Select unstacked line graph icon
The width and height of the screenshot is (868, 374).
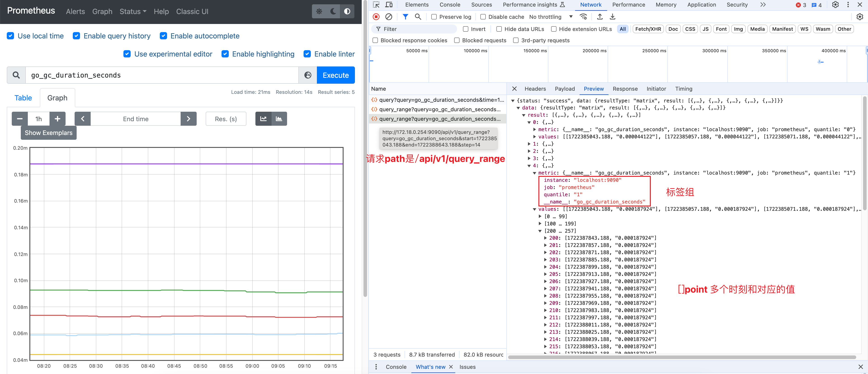(264, 119)
